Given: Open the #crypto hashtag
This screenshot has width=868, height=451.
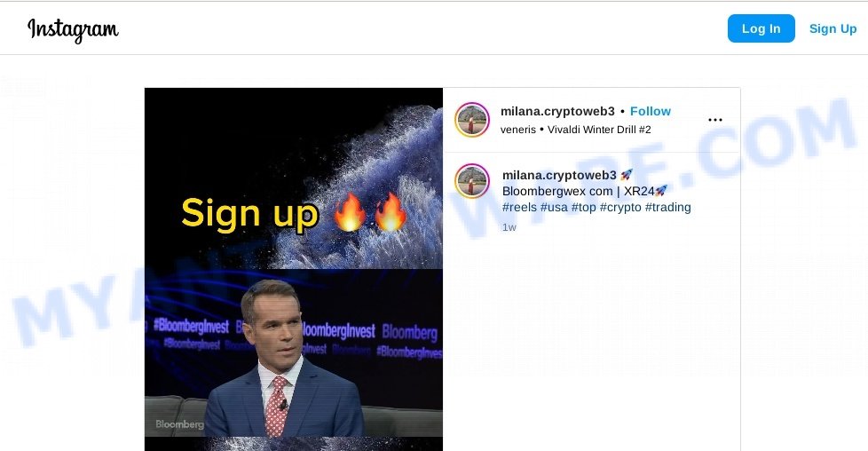Looking at the screenshot, I should pyautogui.click(x=620, y=207).
